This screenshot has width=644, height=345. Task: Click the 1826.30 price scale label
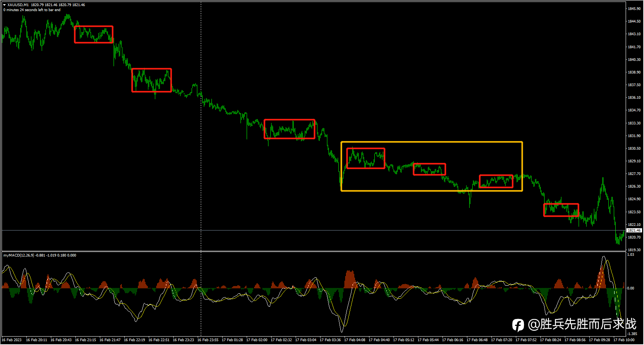(x=634, y=186)
